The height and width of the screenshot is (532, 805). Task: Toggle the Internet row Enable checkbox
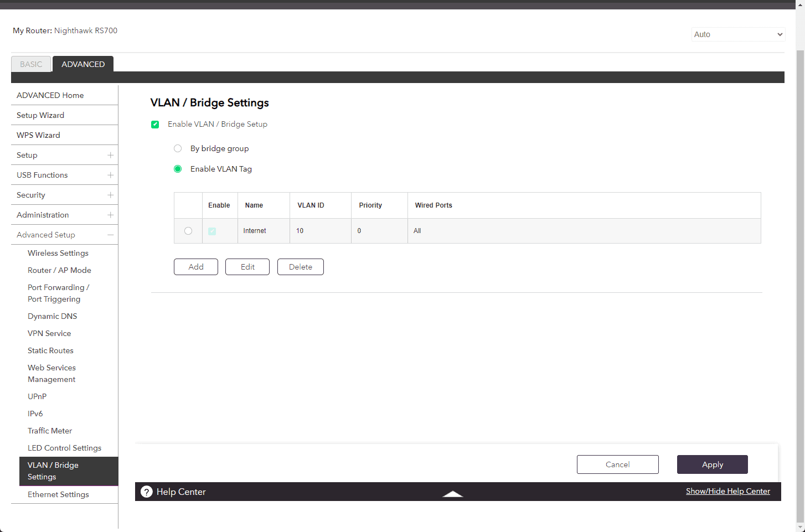[x=212, y=231]
